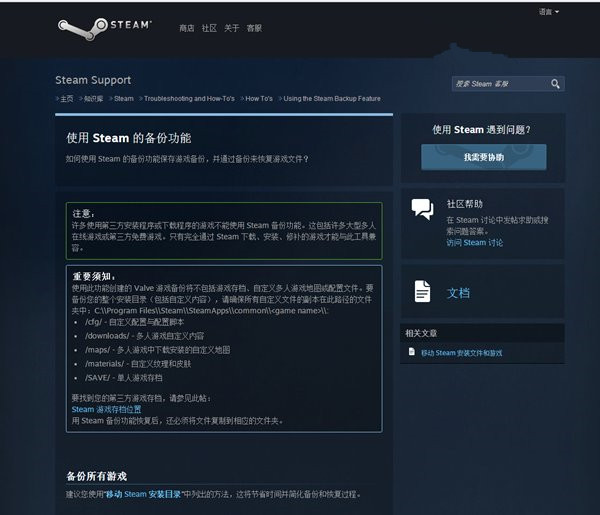Open the 社区 community menu
600x515 pixels.
(x=209, y=28)
